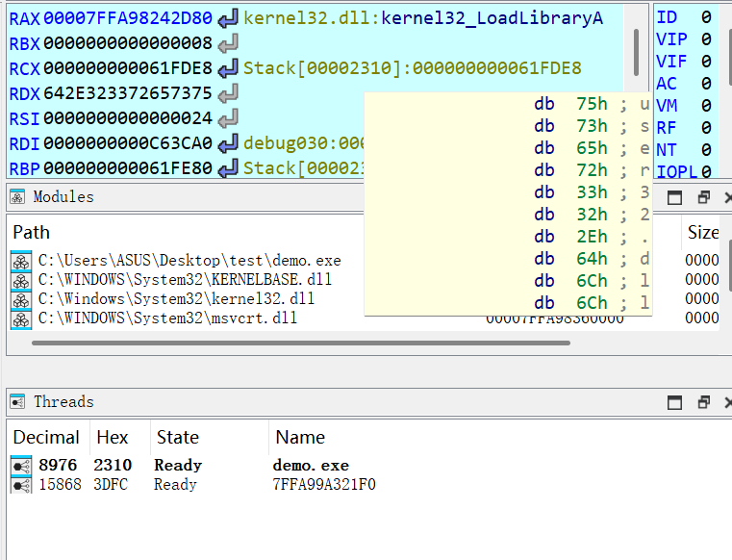
Task: Toggle the AC flag value
Action: click(x=705, y=84)
